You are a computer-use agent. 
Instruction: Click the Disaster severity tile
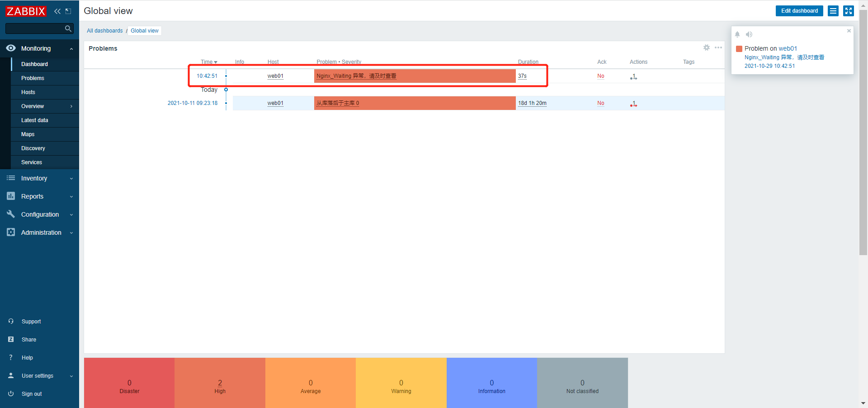[129, 383]
